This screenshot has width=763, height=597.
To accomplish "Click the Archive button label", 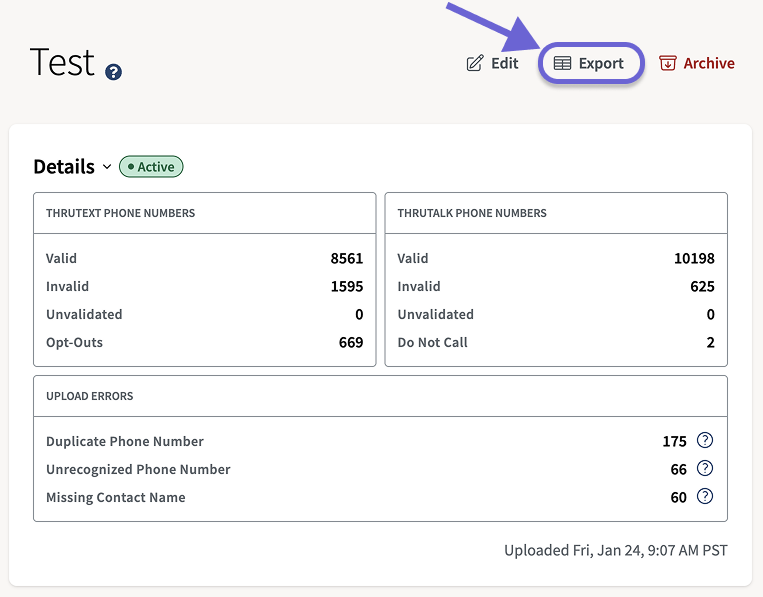I will point(709,63).
